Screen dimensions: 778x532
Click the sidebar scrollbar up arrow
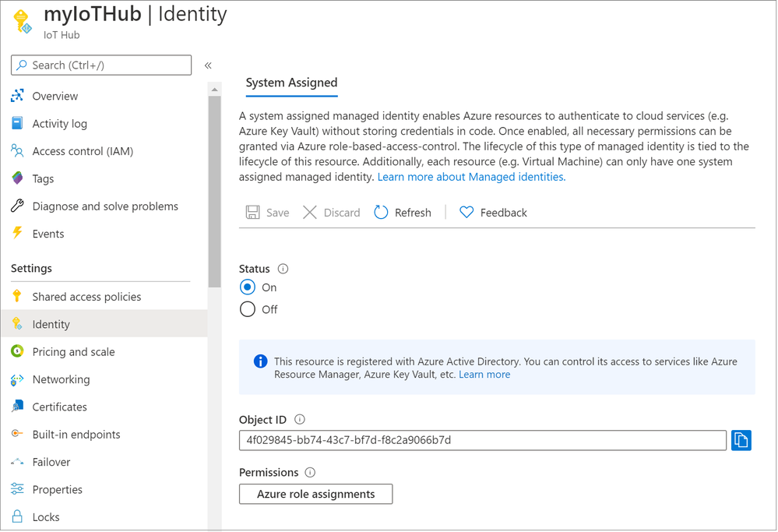pos(214,90)
